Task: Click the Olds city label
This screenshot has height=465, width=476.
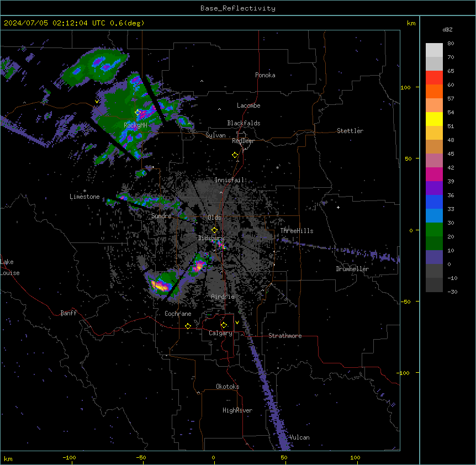Action: coord(214,218)
